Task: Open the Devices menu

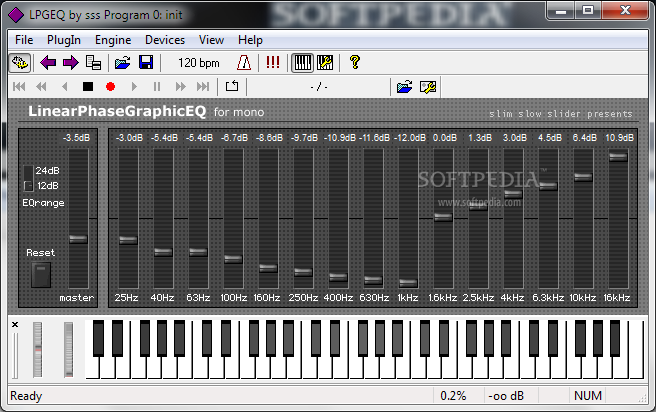Action: [x=165, y=40]
